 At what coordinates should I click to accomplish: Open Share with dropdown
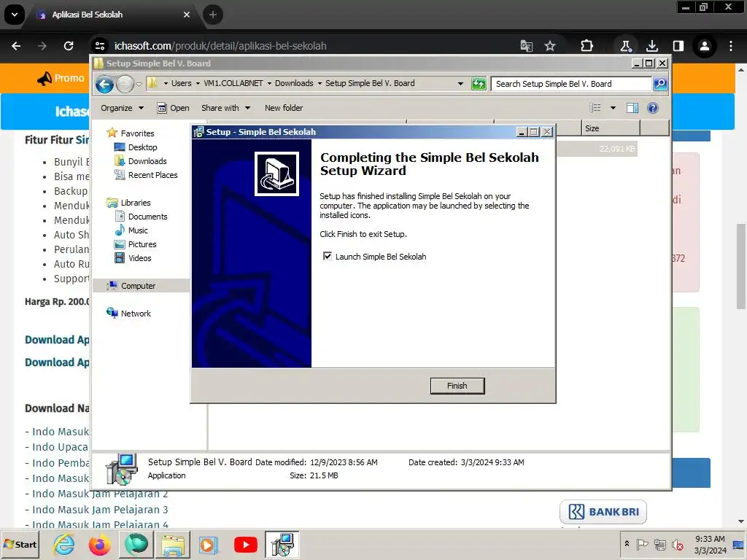point(225,108)
